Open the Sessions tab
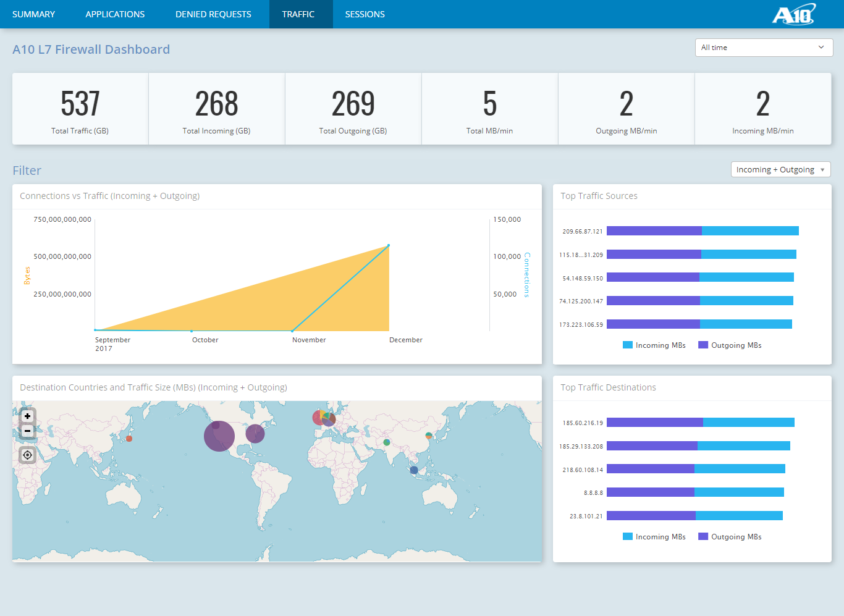Screen dimensions: 844x616 (x=365, y=14)
